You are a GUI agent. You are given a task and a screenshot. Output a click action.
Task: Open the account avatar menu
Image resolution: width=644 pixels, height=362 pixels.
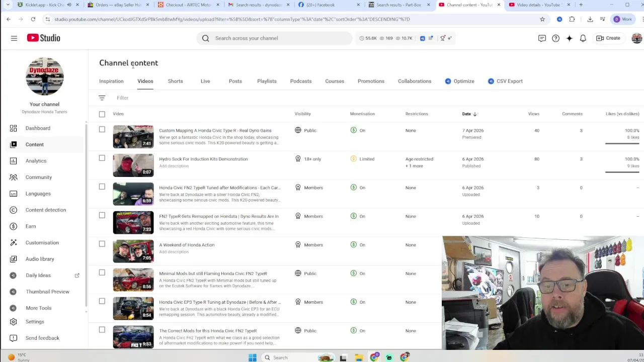coord(637,38)
